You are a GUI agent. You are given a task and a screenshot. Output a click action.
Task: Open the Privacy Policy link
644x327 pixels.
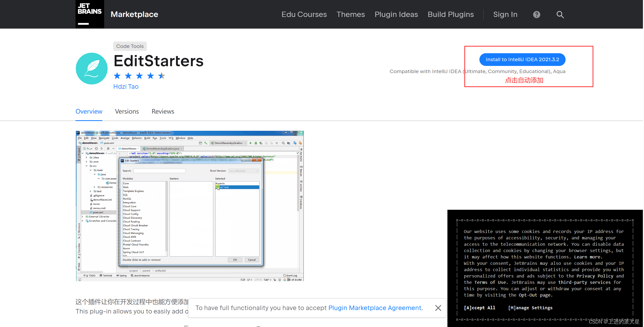coord(595,276)
